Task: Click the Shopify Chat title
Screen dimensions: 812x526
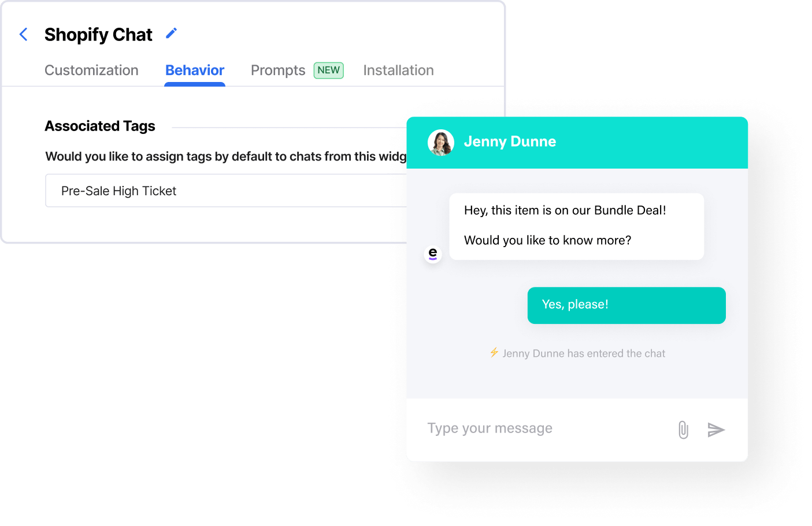Action: point(98,35)
